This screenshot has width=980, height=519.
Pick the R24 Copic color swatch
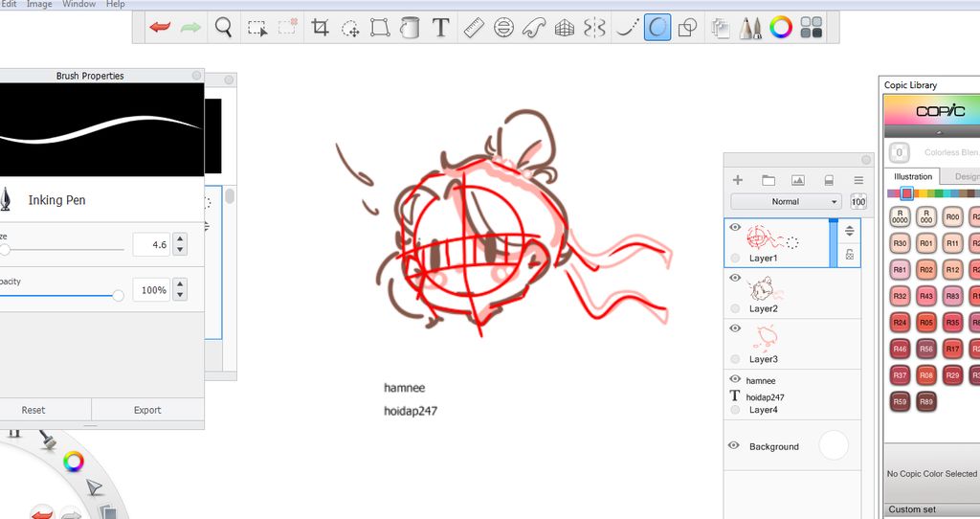[900, 323]
